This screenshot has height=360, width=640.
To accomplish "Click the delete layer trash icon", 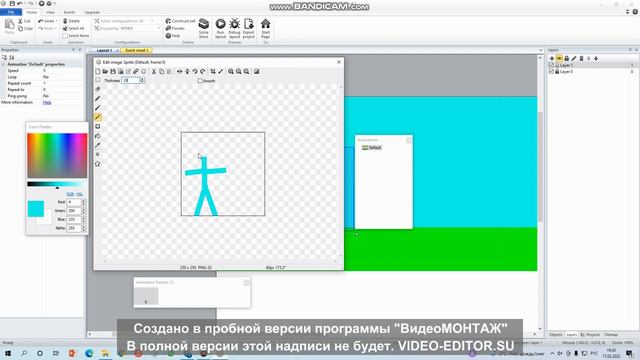I will (x=582, y=58).
